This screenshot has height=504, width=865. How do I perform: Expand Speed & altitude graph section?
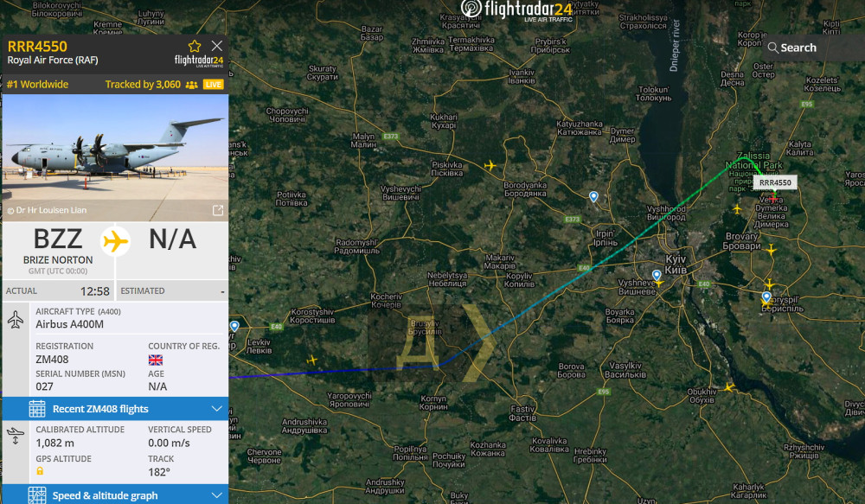click(x=115, y=494)
